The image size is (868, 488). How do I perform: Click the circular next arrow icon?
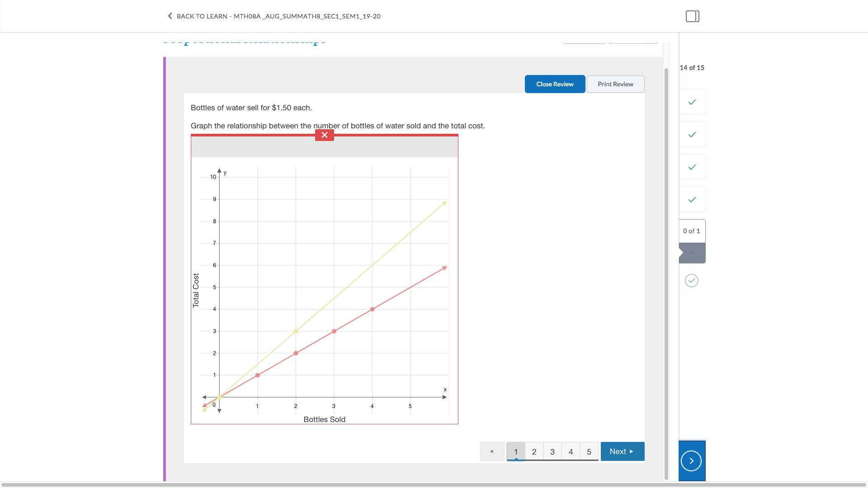point(691,461)
